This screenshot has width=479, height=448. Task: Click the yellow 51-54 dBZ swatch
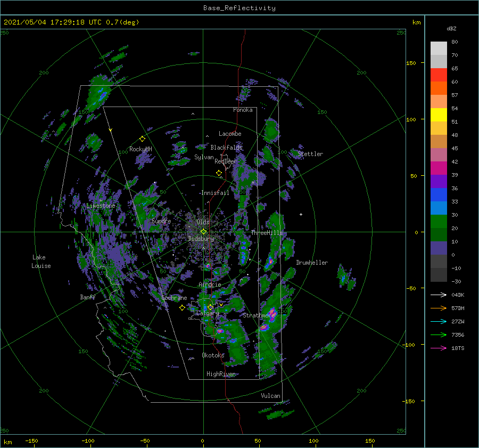click(x=439, y=115)
